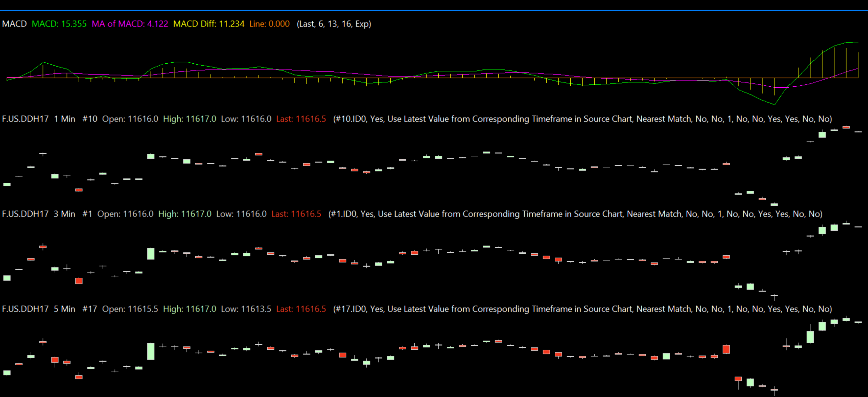Select the 3 Min High: 11617.0 value

pos(185,214)
